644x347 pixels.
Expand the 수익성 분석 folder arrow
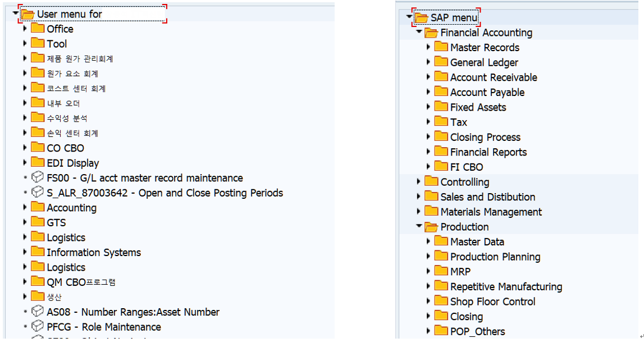point(25,118)
